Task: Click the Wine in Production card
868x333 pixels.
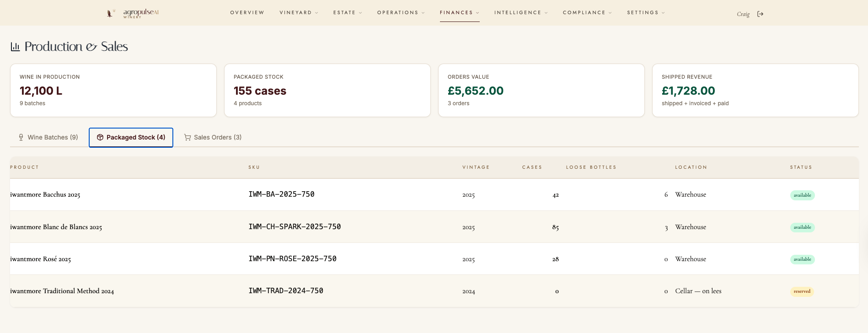Action: [x=113, y=90]
